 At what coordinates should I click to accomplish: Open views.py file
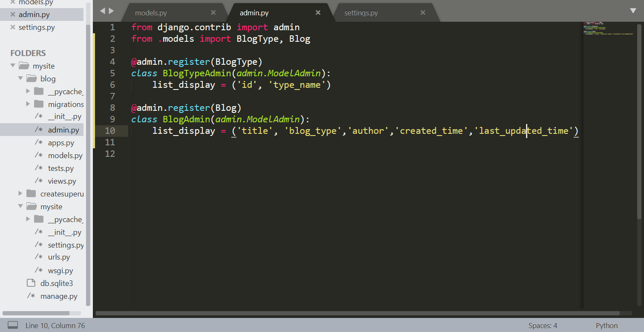pos(62,181)
